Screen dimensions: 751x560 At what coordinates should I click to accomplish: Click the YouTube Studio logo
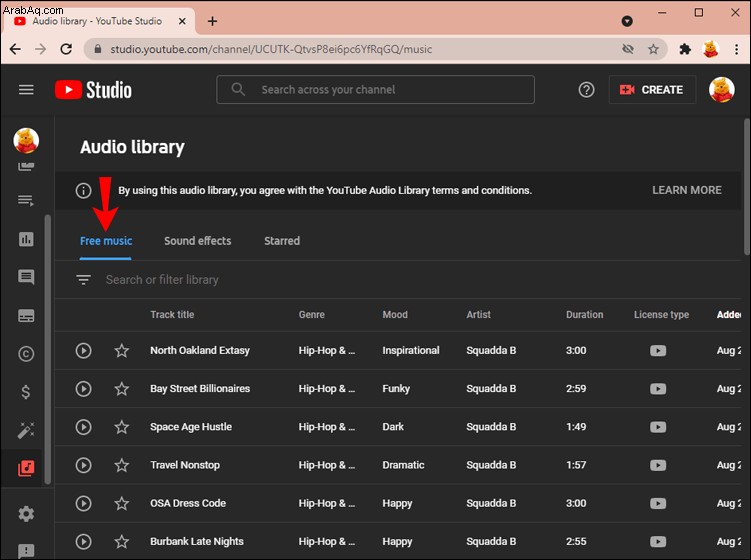coord(93,90)
